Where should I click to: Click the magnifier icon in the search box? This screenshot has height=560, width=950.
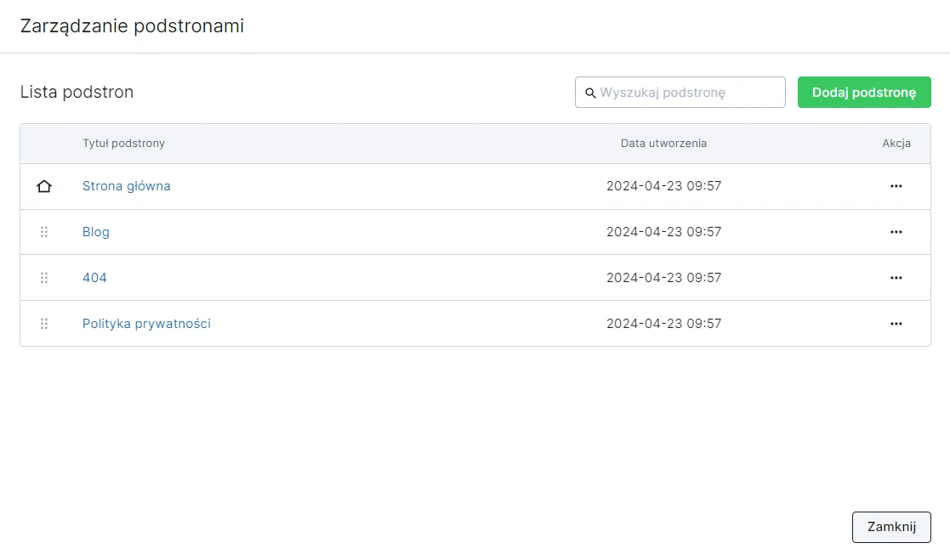(x=590, y=93)
